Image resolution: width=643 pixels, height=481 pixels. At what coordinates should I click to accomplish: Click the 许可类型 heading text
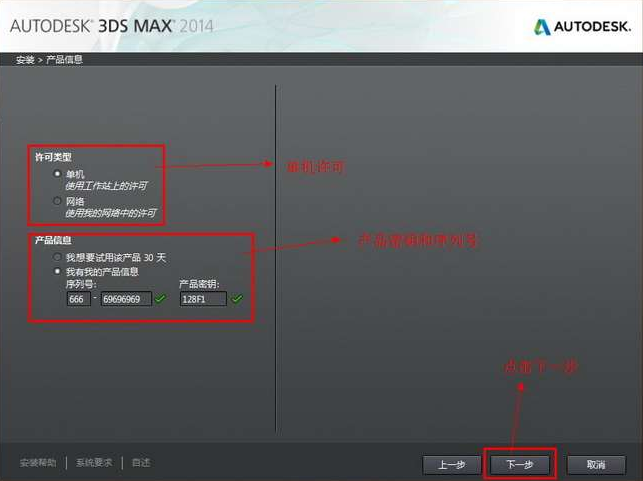53,157
